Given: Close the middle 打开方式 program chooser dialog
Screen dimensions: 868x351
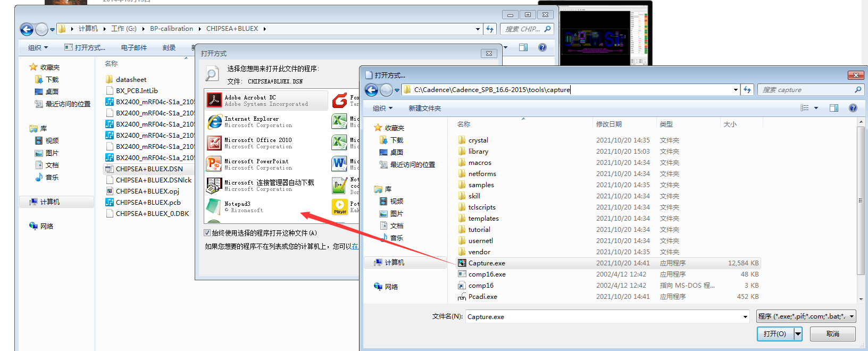Looking at the screenshot, I should 489,53.
